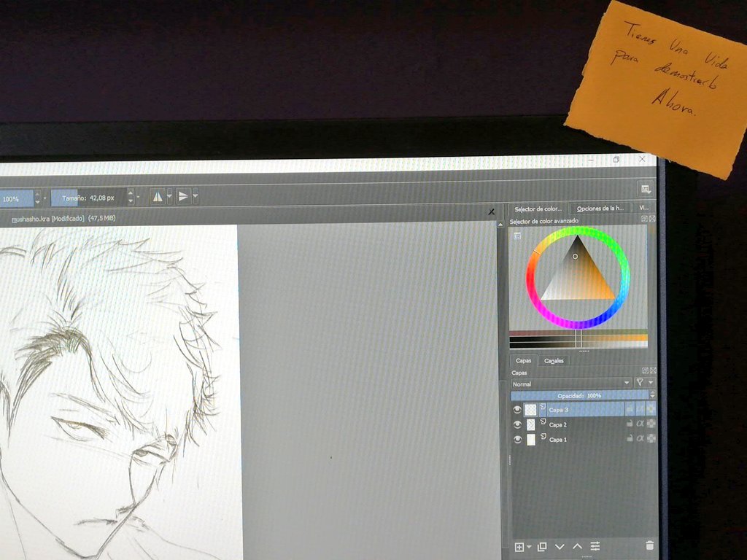This screenshot has height=560, width=747.
Task: Toggle lock on Capa 2
Action: point(630,424)
